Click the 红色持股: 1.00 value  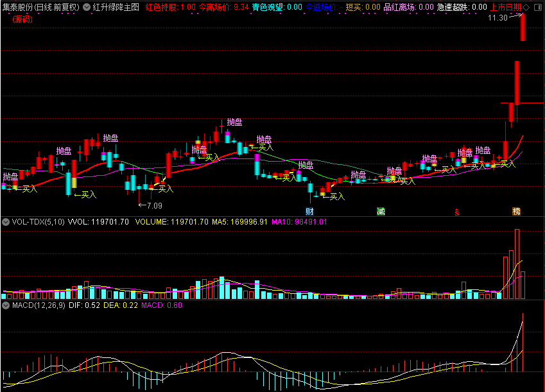170,7
